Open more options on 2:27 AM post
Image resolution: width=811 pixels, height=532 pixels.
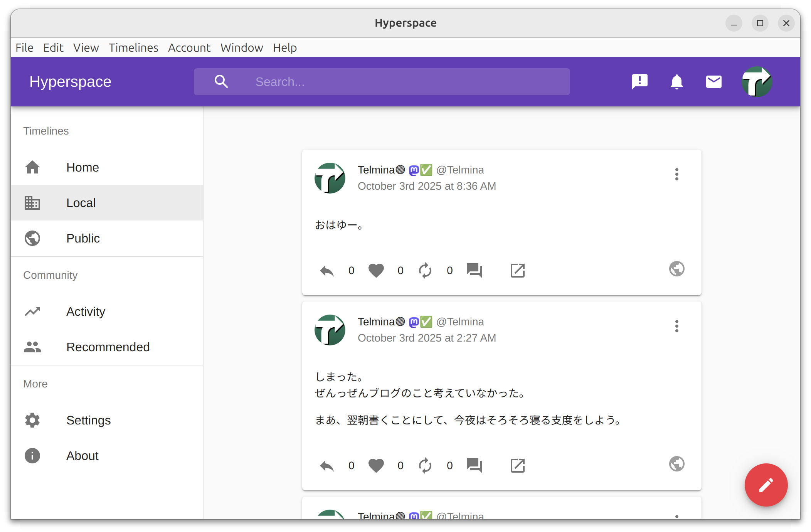[676, 326]
